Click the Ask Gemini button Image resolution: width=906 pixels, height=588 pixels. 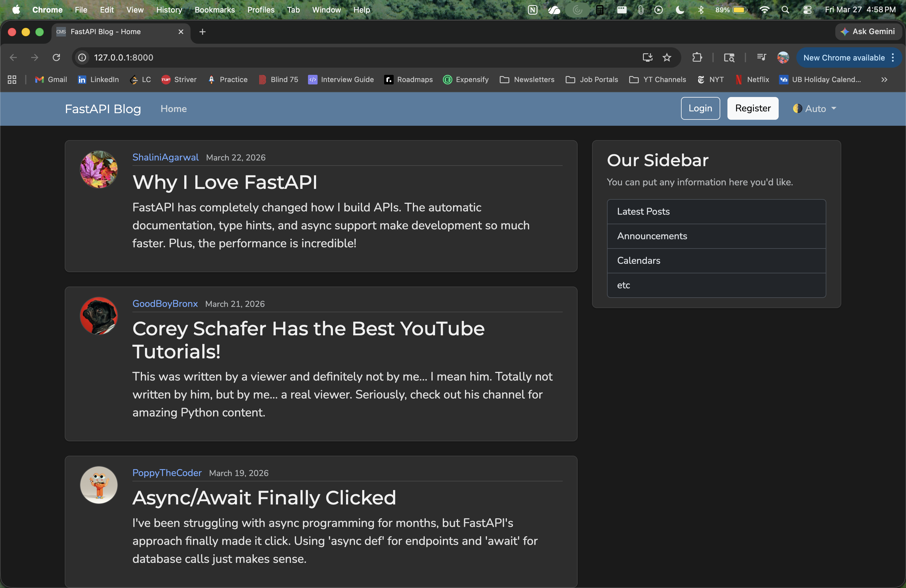coord(868,31)
